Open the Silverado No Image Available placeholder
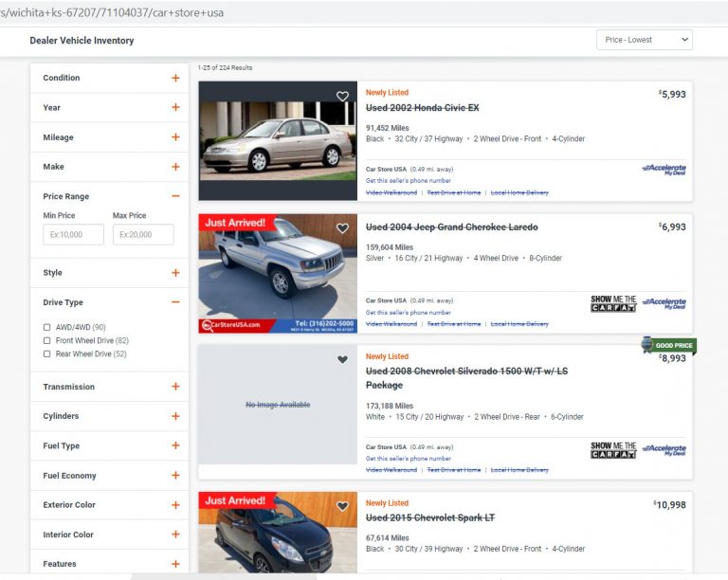This screenshot has height=580, width=728. coord(278,405)
